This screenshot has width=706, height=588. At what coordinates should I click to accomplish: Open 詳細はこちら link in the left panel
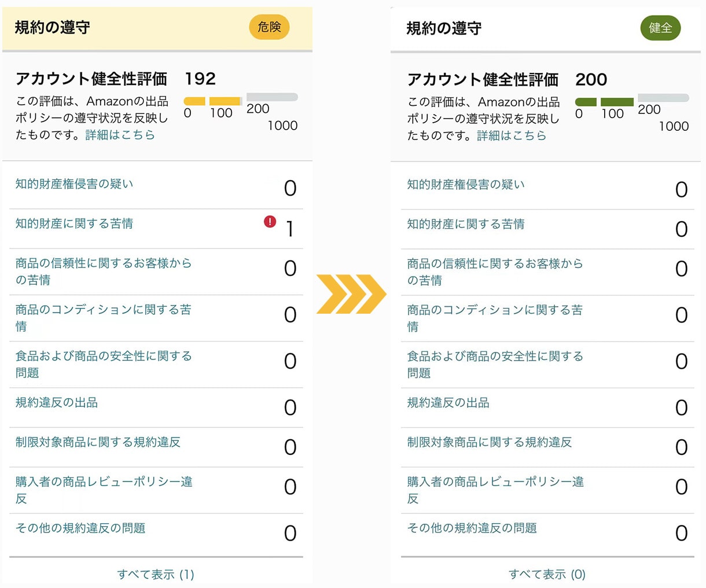click(120, 135)
